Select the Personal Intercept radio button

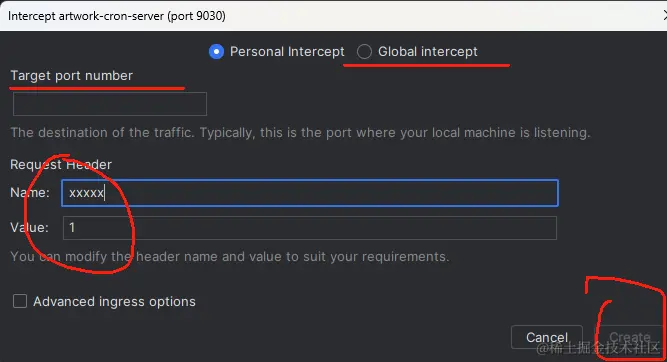[216, 52]
